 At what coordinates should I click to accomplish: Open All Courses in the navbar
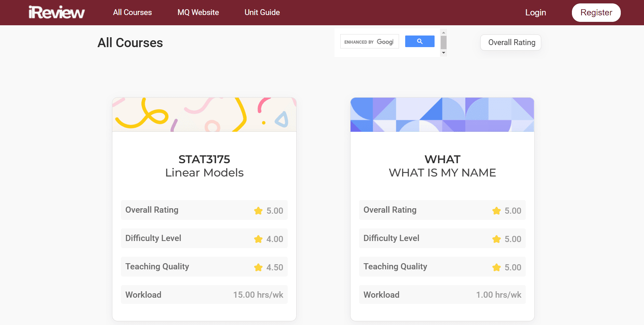point(133,12)
